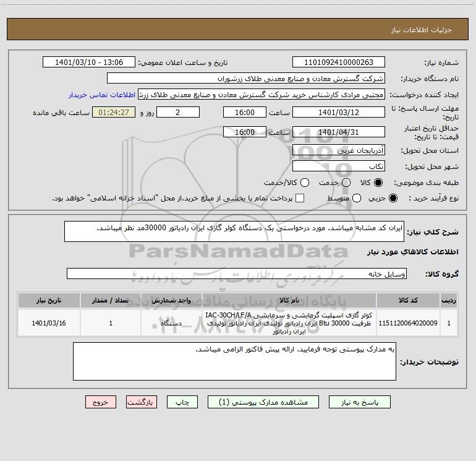Open مشاهده مدارک پیوستی (1) button
This screenshot has height=461, width=476.
(x=263, y=402)
